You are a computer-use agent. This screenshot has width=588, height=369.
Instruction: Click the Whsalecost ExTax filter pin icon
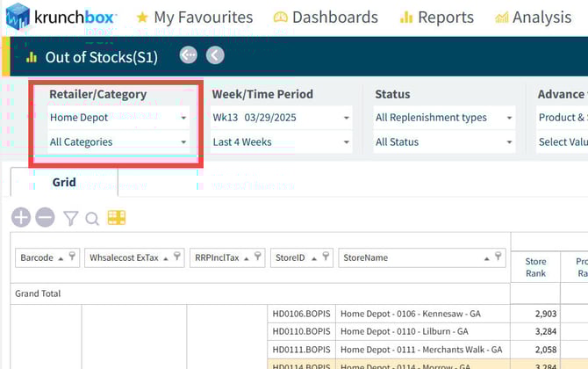click(177, 257)
